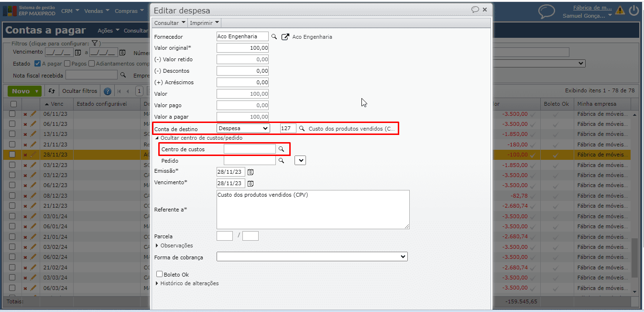Click the Valor original input field
The height and width of the screenshot is (312, 644).
click(x=242, y=48)
